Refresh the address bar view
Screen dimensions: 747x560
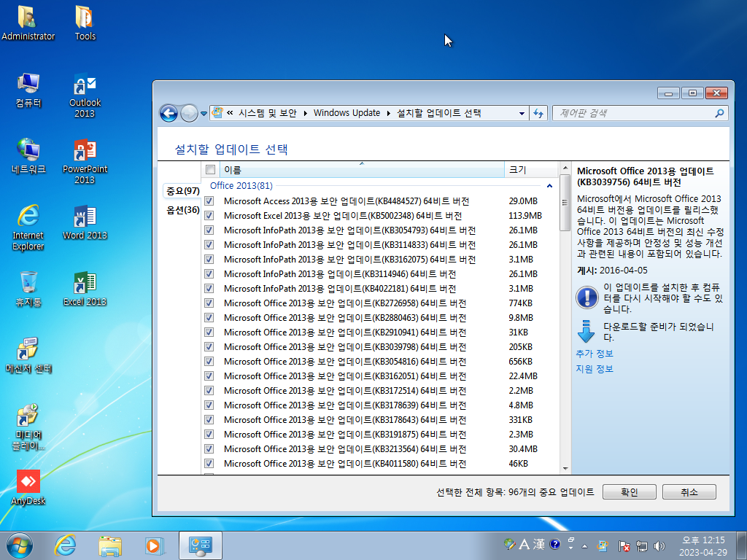click(x=538, y=113)
